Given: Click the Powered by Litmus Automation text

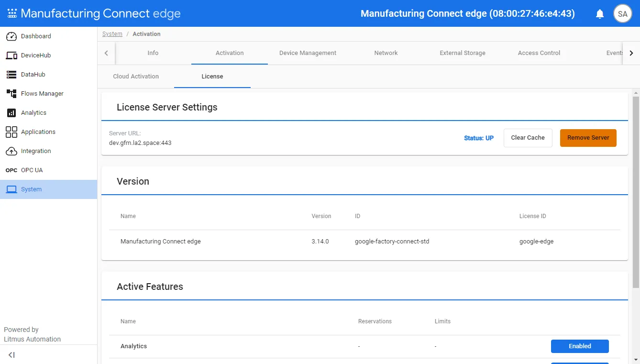Looking at the screenshot, I should (33, 334).
